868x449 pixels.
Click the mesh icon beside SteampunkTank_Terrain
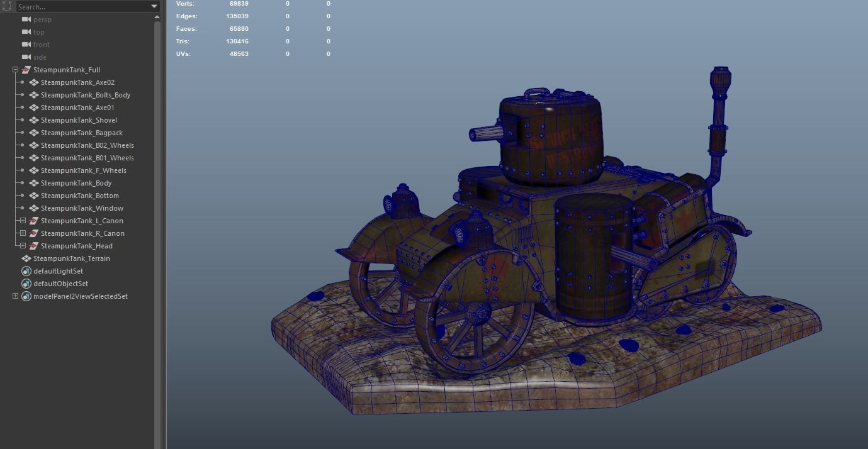[26, 258]
